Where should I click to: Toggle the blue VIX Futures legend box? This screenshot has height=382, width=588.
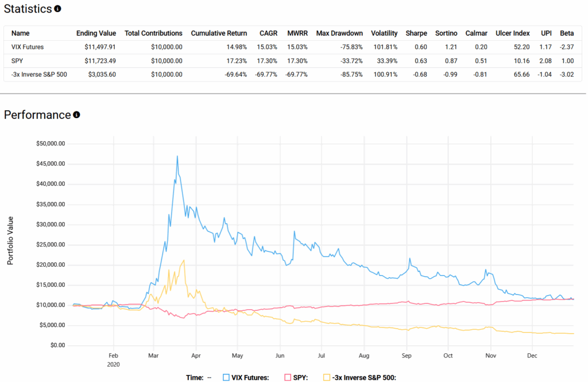coord(226,377)
